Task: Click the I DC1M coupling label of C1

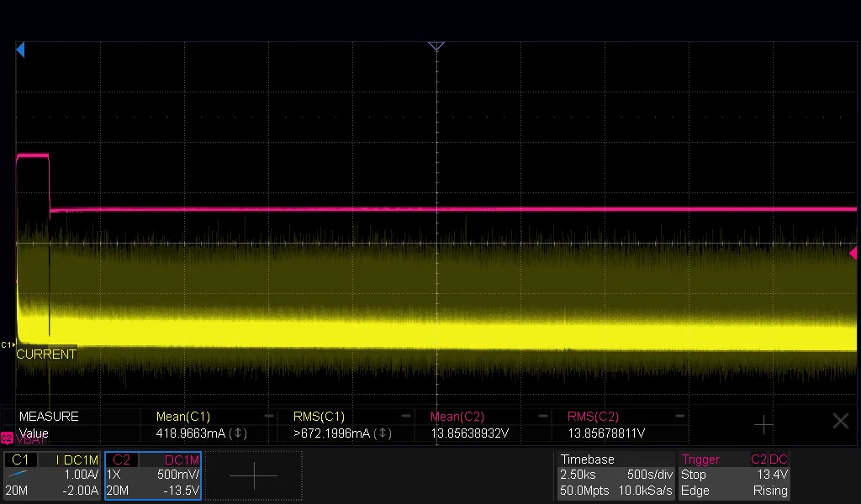Action: [77, 459]
